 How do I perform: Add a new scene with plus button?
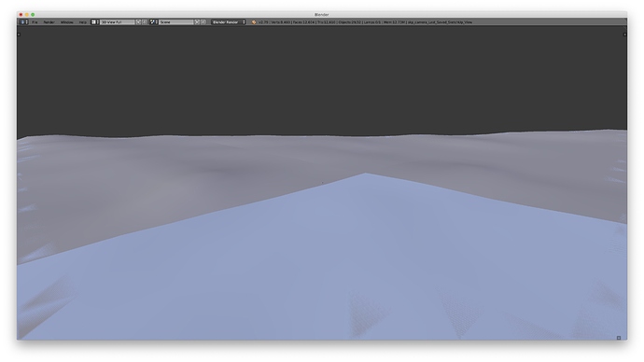197,22
